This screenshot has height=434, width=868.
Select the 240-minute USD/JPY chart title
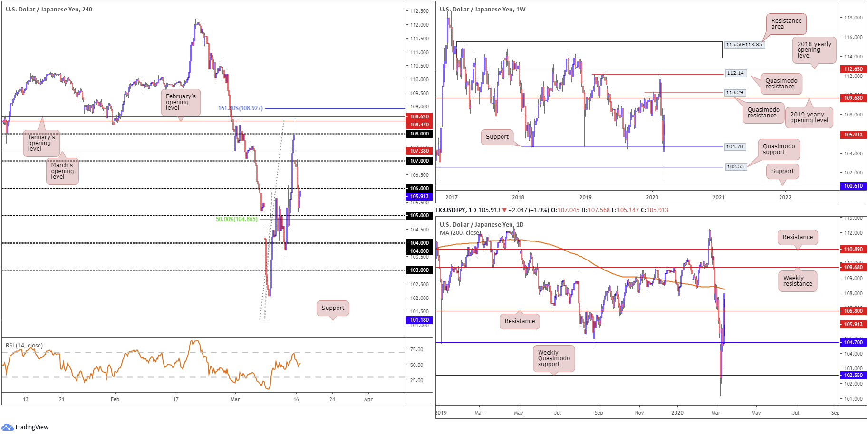(49, 9)
